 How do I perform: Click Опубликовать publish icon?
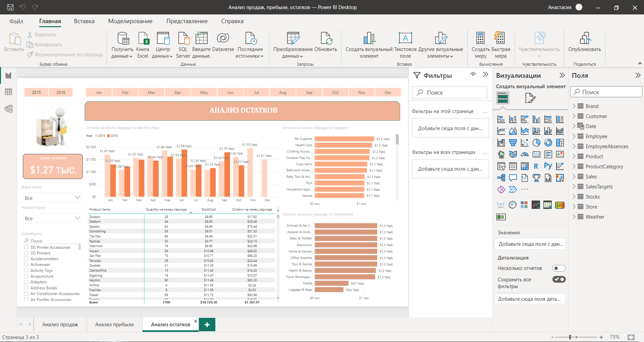coord(585,38)
